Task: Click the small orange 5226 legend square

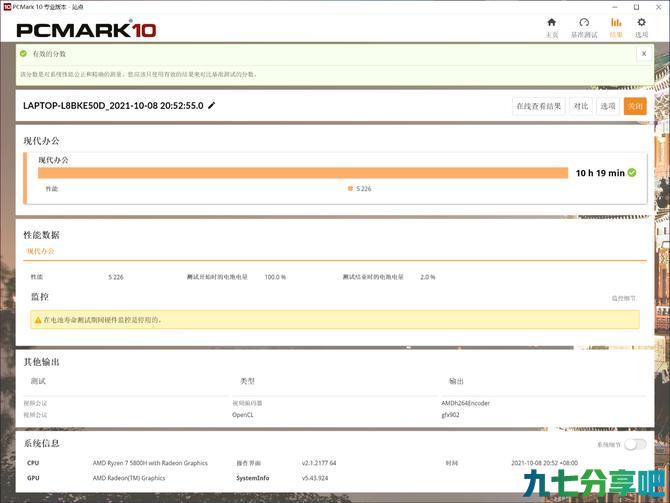Action: tap(350, 188)
